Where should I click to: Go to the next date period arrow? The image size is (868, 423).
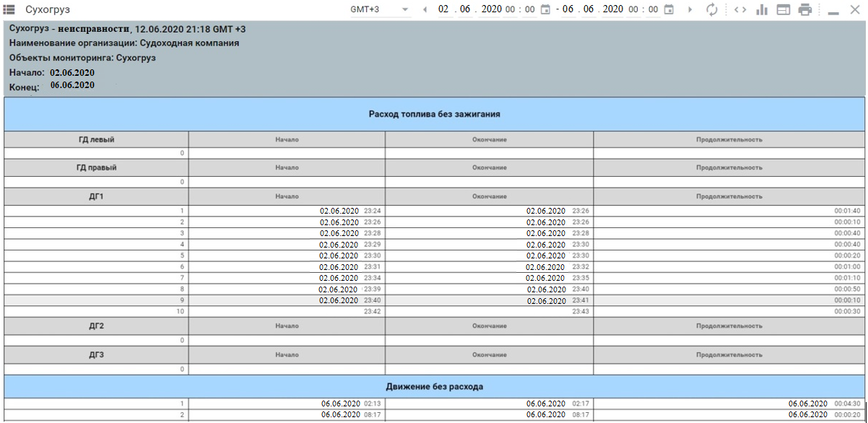[x=690, y=9]
